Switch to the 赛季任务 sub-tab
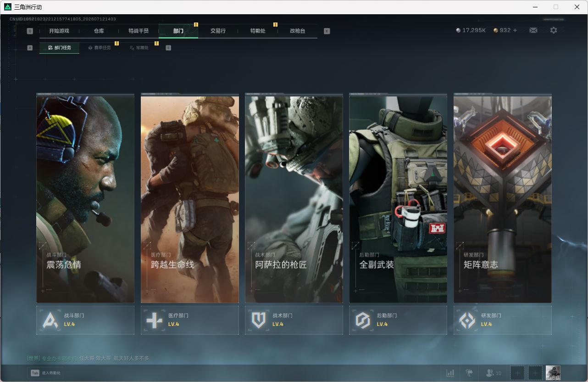The image size is (588, 382). pos(99,48)
